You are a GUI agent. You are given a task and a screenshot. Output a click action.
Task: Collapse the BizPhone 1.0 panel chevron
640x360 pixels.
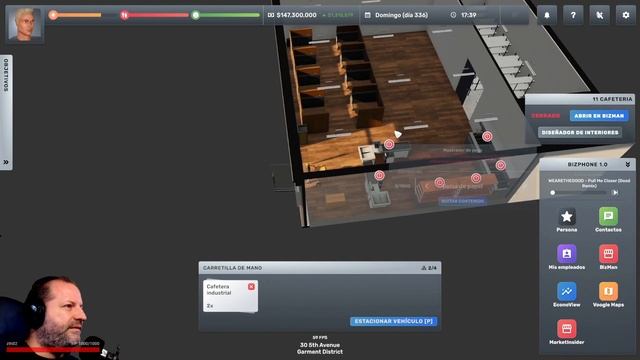click(x=628, y=164)
